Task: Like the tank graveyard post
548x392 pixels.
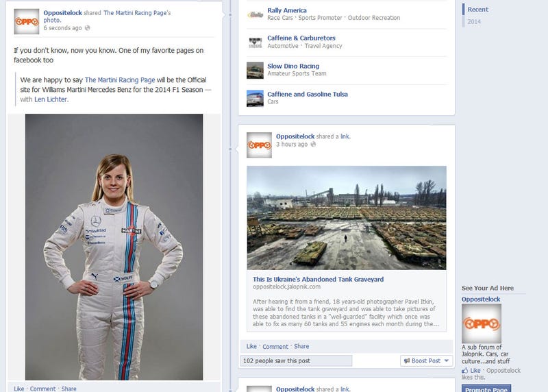Action: click(251, 346)
